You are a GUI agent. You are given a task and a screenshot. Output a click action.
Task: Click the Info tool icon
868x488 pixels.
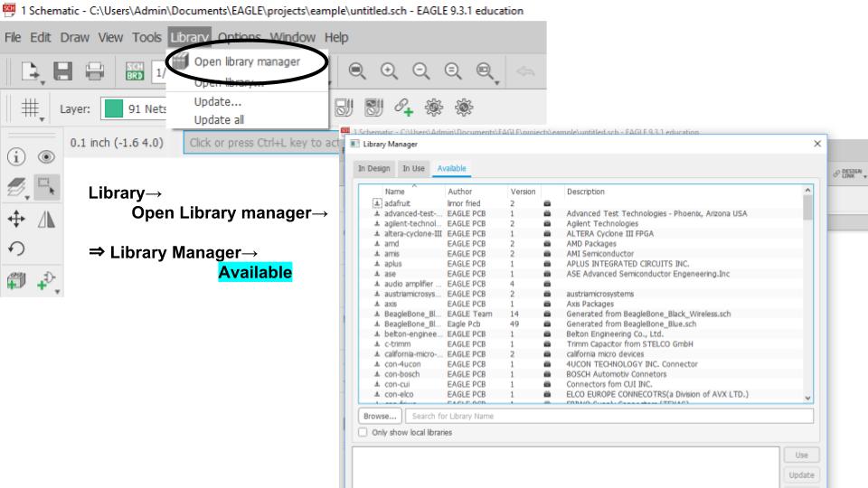pyautogui.click(x=16, y=157)
